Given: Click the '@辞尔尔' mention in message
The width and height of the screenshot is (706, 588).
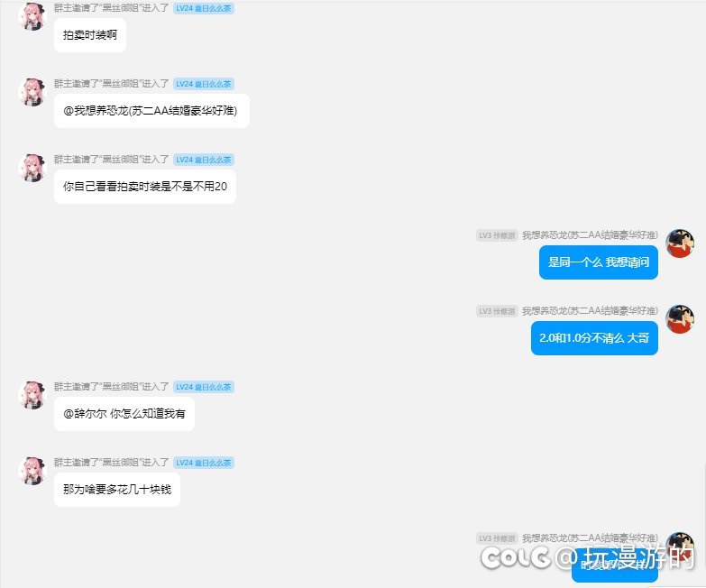Looking at the screenshot, I should click(x=85, y=414).
